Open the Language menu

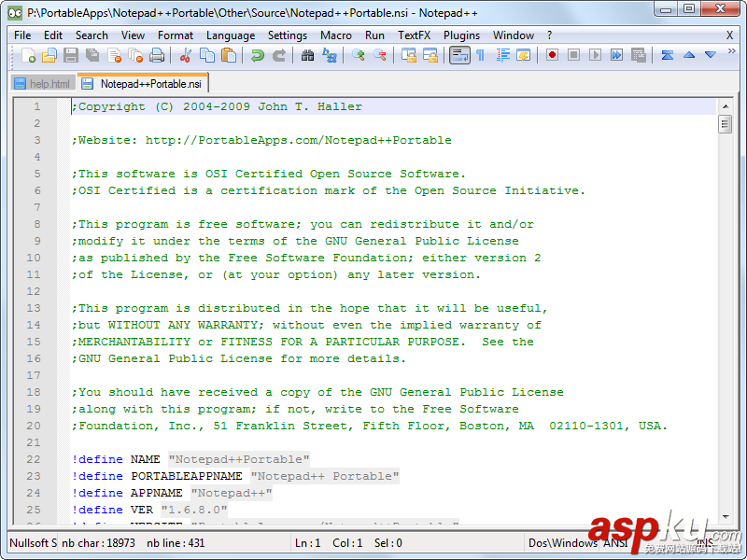pos(231,35)
